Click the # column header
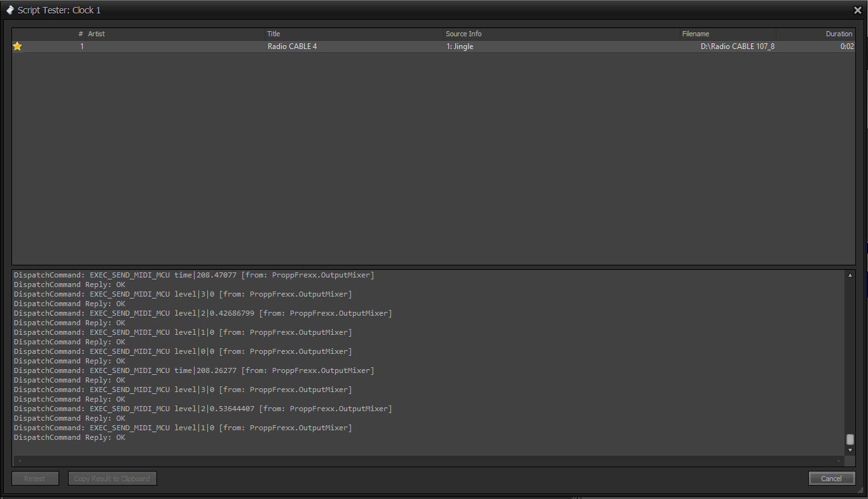The image size is (868, 499). click(x=81, y=34)
